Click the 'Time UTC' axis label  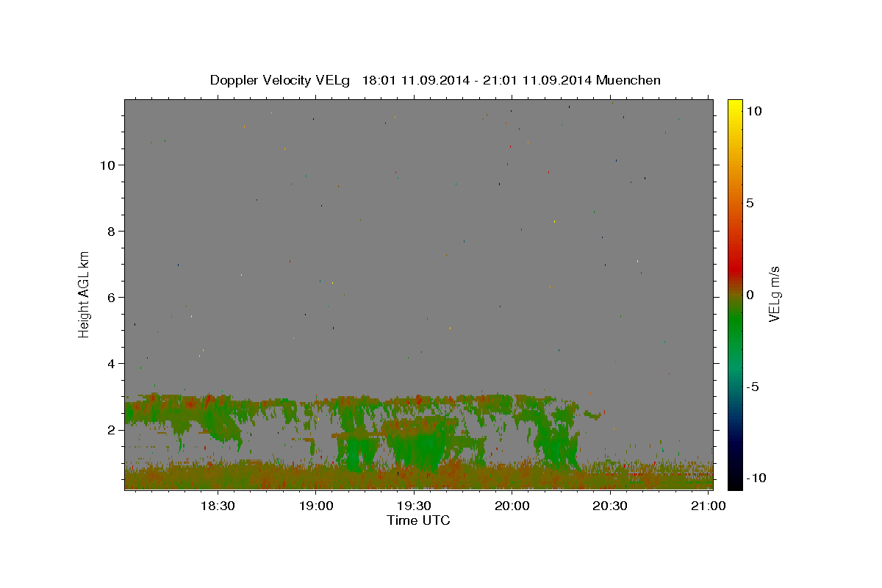pyautogui.click(x=418, y=520)
